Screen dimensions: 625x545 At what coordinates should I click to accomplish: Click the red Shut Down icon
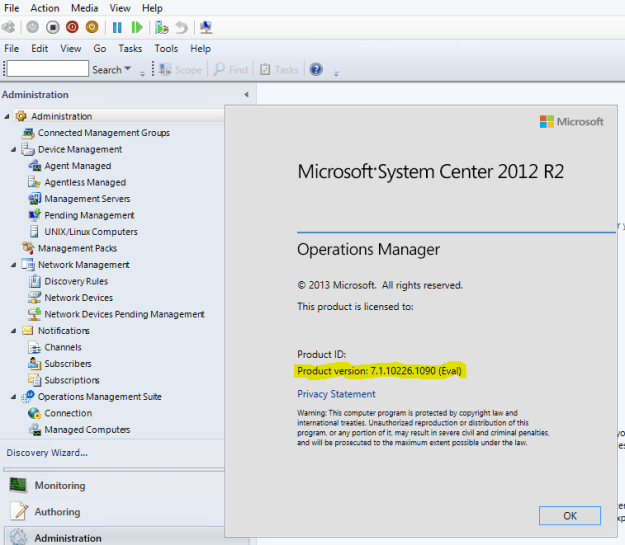pos(72,27)
